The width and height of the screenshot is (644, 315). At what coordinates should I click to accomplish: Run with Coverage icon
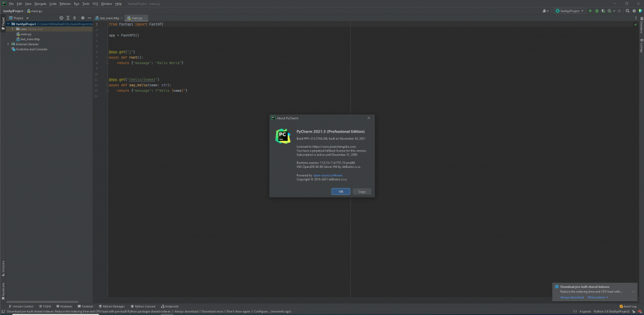point(603,11)
